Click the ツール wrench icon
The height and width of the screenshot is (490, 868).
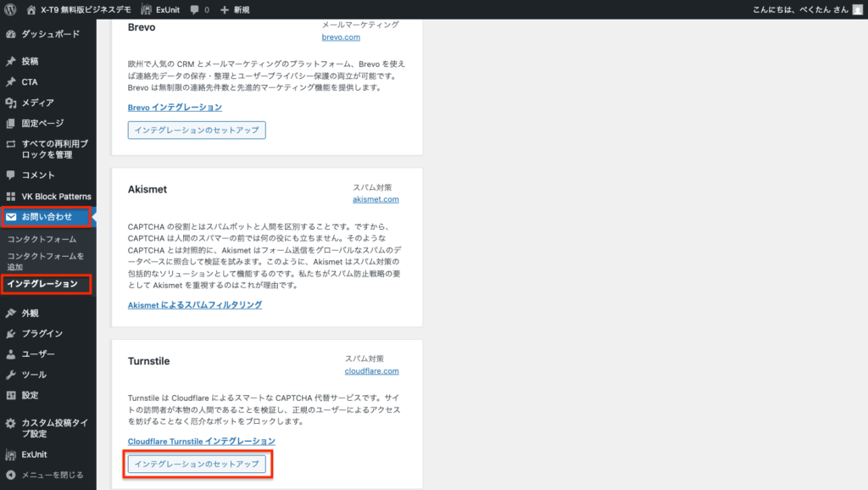10,375
